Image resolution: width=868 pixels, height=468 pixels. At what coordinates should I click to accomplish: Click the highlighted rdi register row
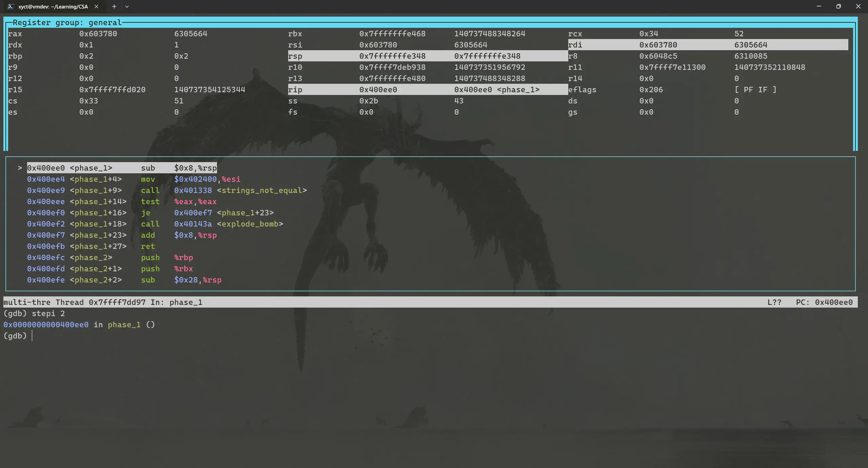[708, 45]
